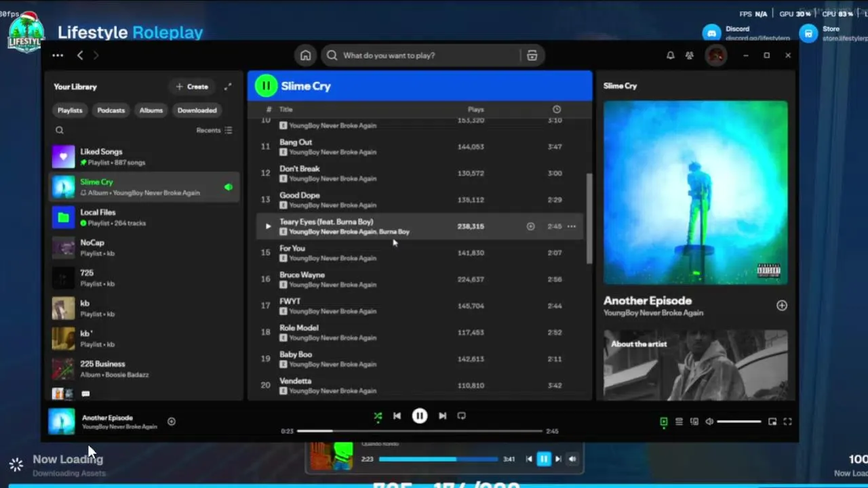Filter library by Albums
This screenshot has height=488, width=868.
[x=151, y=110]
